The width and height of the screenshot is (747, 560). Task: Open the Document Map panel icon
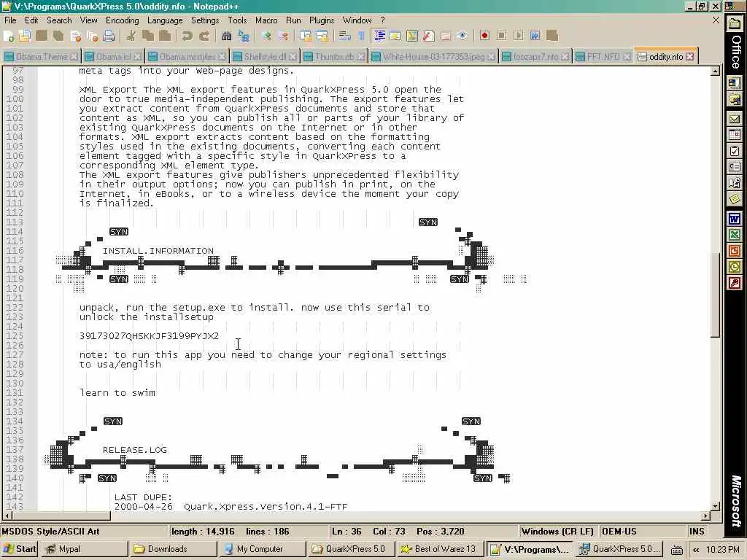[x=411, y=36]
